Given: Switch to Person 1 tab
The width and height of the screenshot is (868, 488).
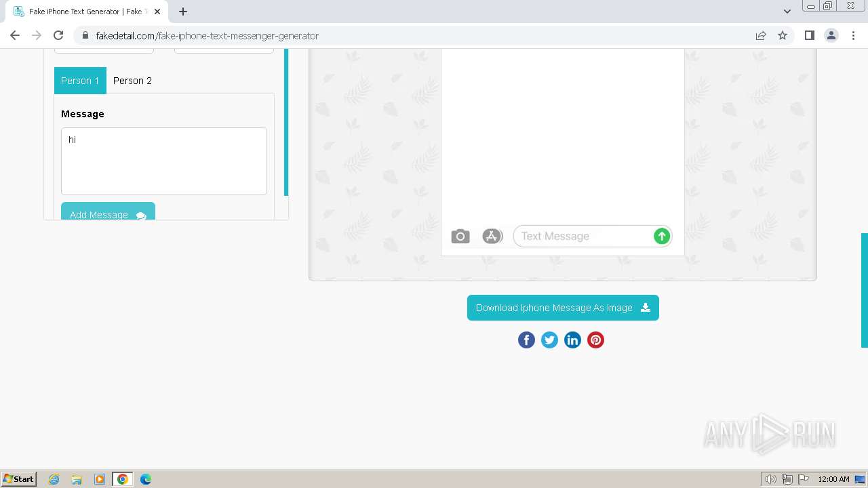Looking at the screenshot, I should pos(80,81).
